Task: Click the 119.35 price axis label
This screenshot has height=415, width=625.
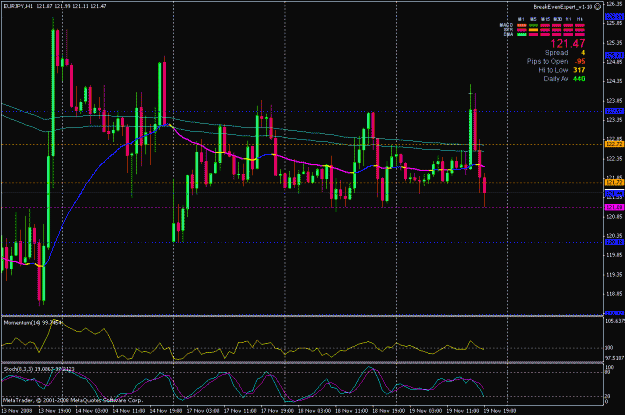Action: point(614,275)
